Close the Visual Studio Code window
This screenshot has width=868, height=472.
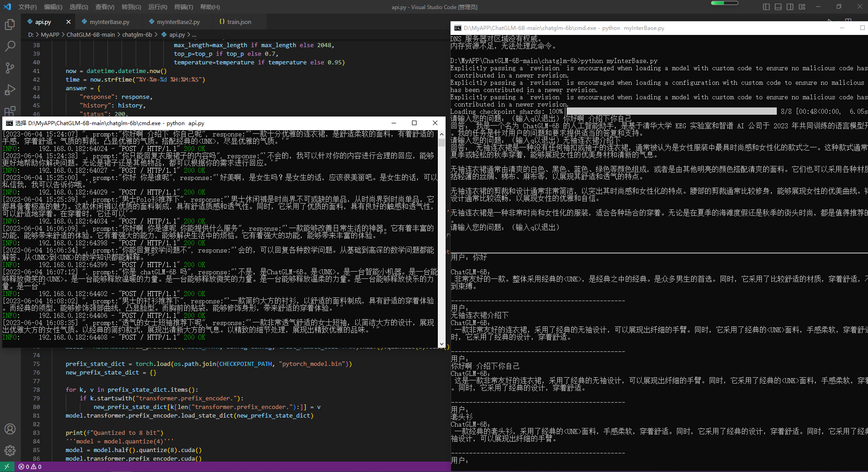pos(859,7)
